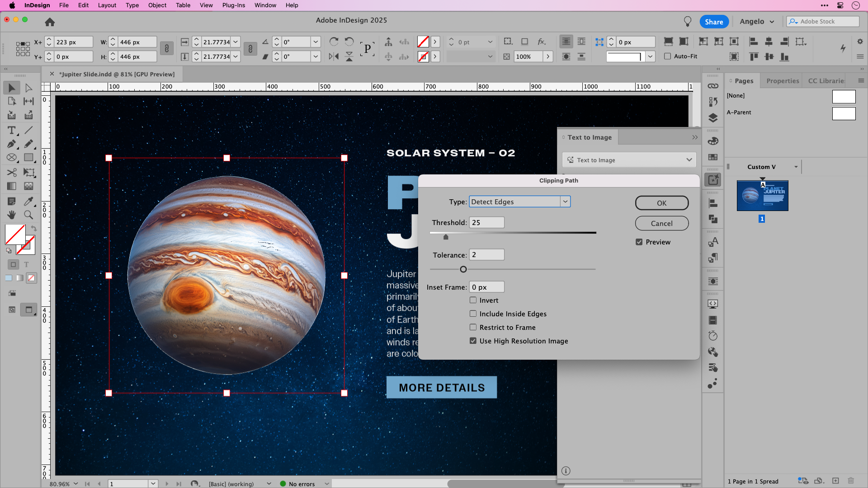Choose the Scissors tool

[12, 172]
